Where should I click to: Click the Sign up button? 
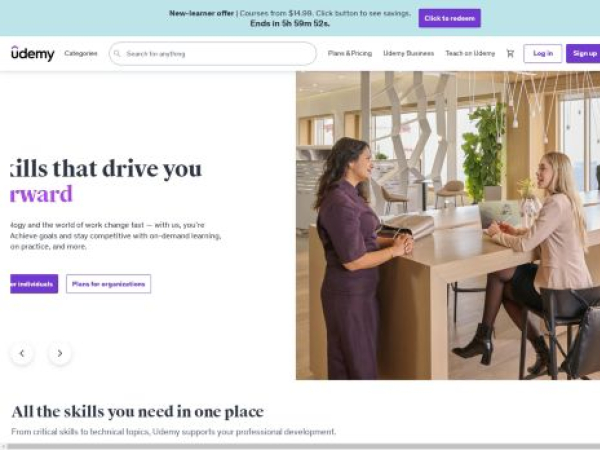[583, 54]
